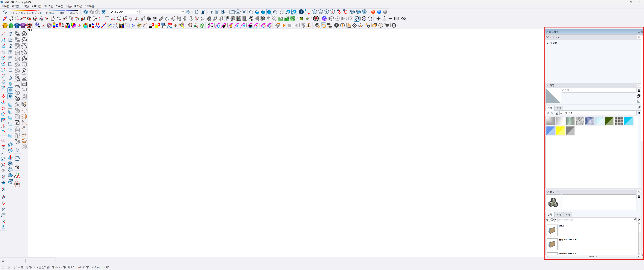The width and height of the screenshot is (644, 270).
Task: Activate the Orbit camera tool
Action: tap(3, 141)
